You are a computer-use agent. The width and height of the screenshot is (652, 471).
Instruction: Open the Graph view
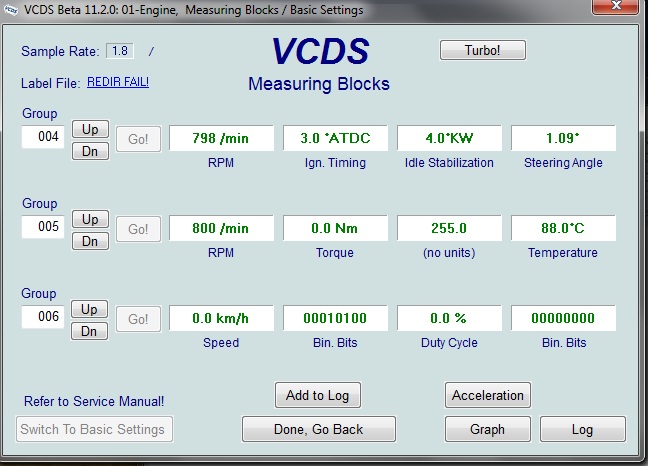(488, 429)
